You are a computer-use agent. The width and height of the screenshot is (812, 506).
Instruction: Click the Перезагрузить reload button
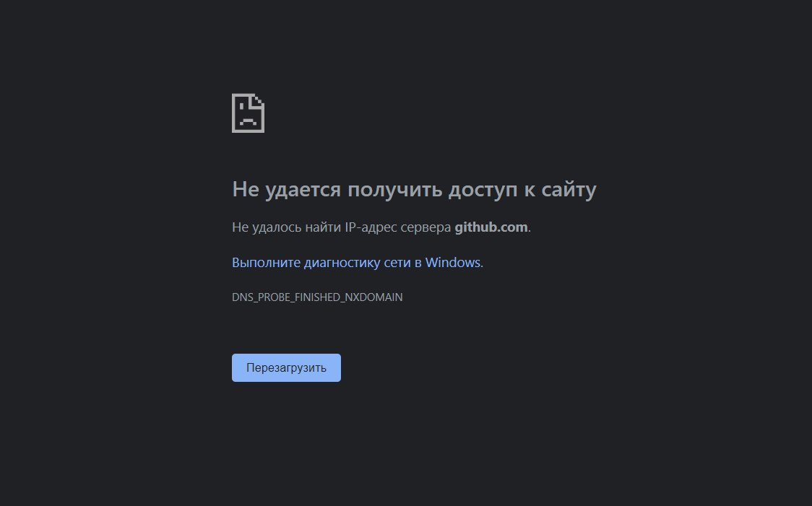tap(286, 368)
